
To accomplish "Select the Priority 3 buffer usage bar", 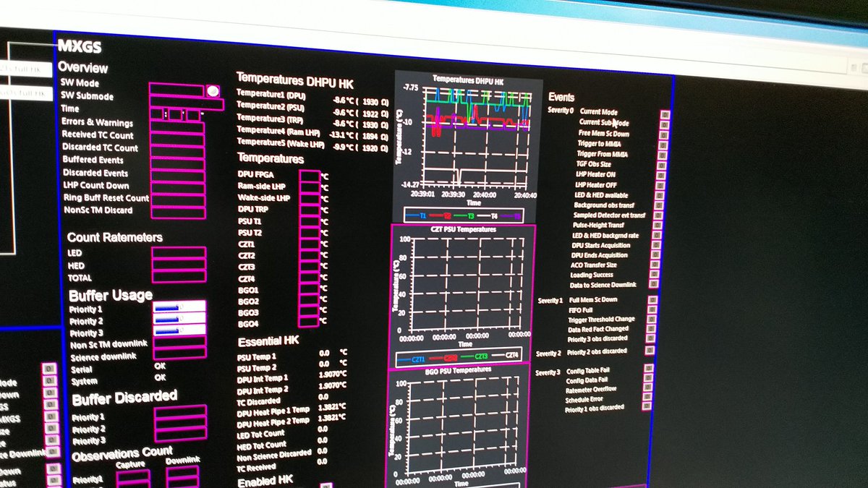I will 179,332.
